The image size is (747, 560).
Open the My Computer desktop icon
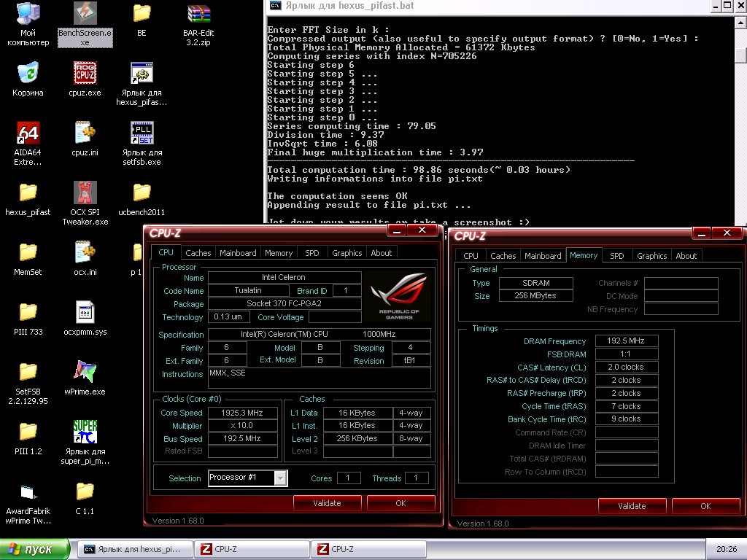click(28, 24)
